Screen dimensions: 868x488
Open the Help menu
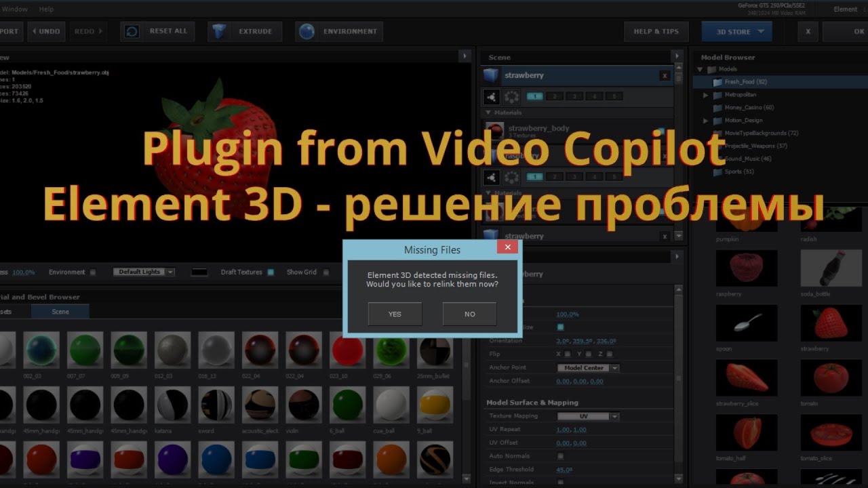pyautogui.click(x=46, y=9)
